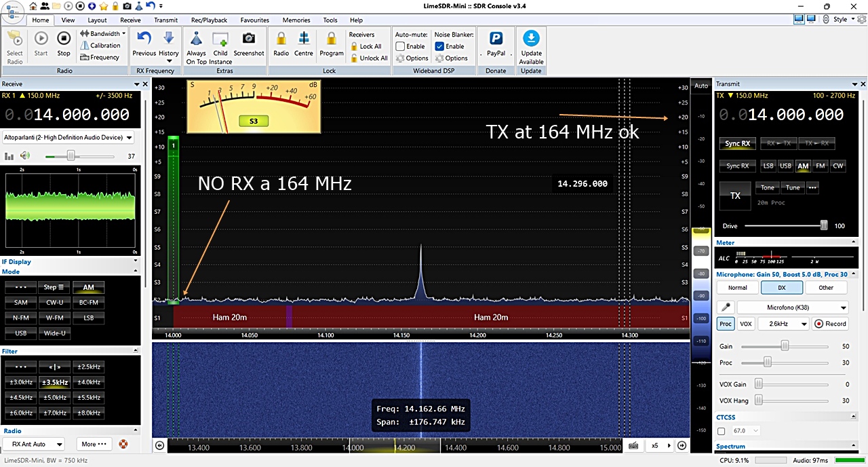Set Drive slider in the Transmit panel
The image size is (868, 467).
tap(823, 225)
